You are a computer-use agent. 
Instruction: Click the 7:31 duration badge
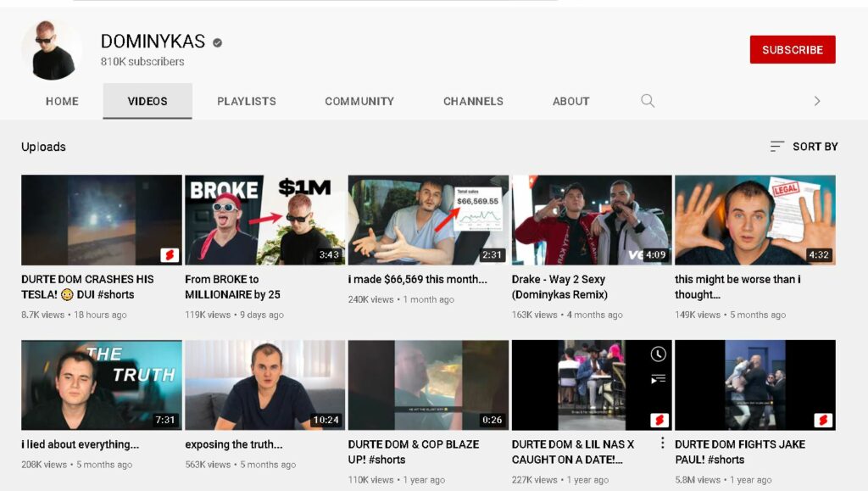tap(165, 420)
